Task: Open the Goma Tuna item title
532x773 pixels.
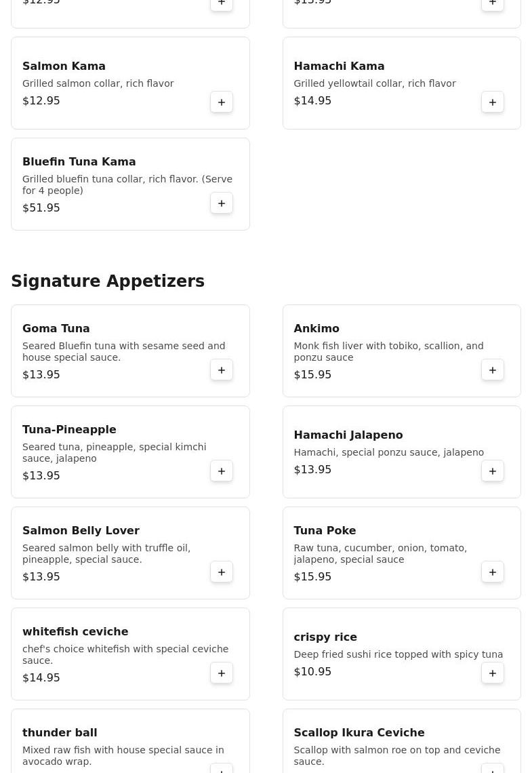Action: 56,329
